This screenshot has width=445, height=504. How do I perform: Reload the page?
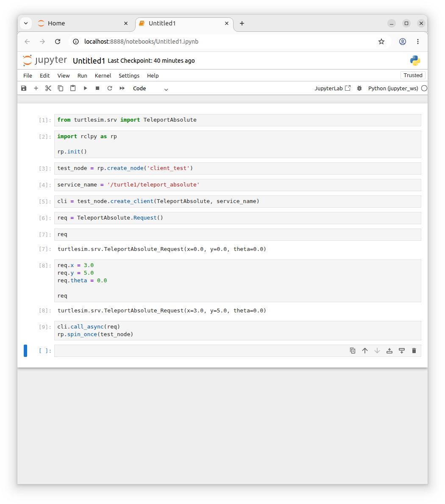[58, 42]
